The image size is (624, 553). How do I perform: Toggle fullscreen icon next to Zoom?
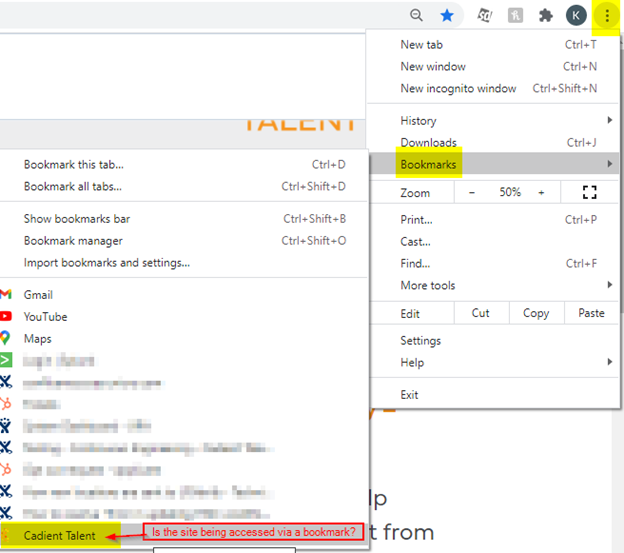[589, 193]
